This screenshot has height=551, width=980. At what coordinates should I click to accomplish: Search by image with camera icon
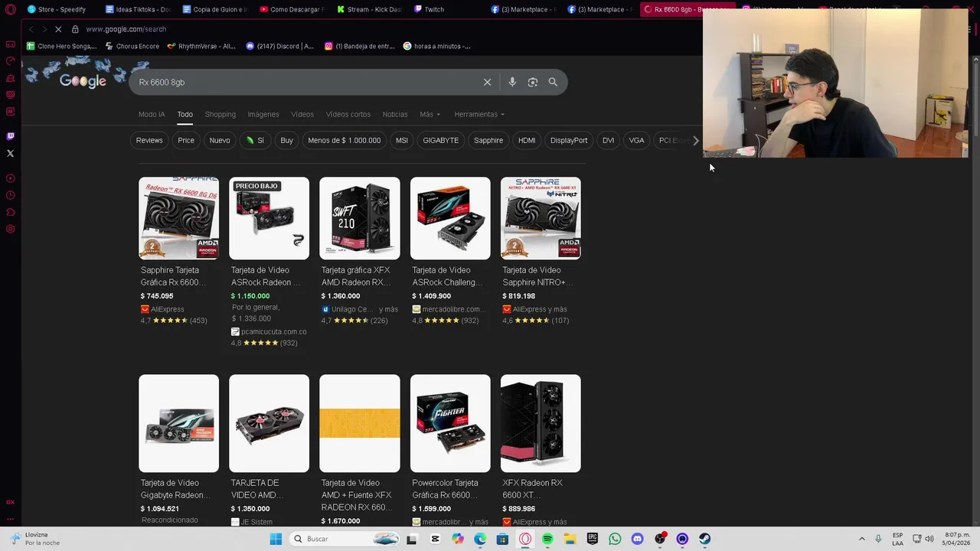pyautogui.click(x=533, y=82)
